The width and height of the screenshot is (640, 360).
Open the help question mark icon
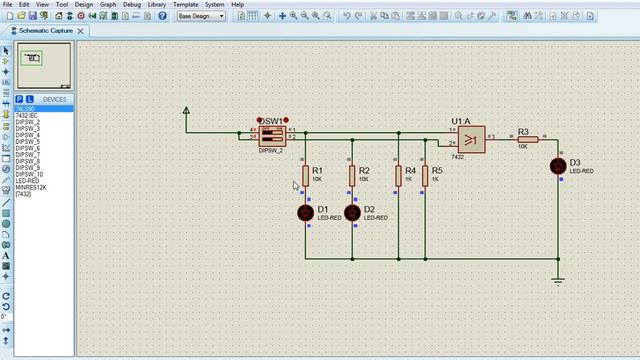(162, 16)
